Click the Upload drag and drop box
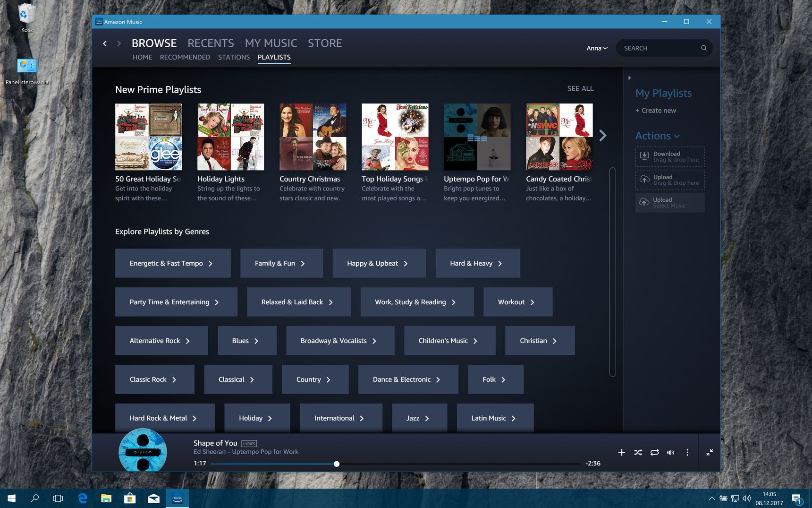Image resolution: width=812 pixels, height=508 pixels. 670,180
